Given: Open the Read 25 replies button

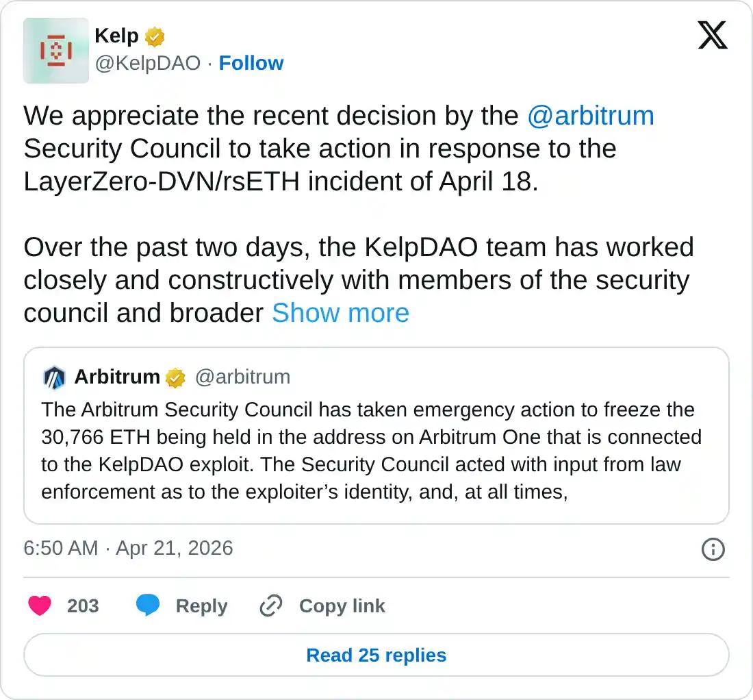Looking at the screenshot, I should (x=376, y=655).
